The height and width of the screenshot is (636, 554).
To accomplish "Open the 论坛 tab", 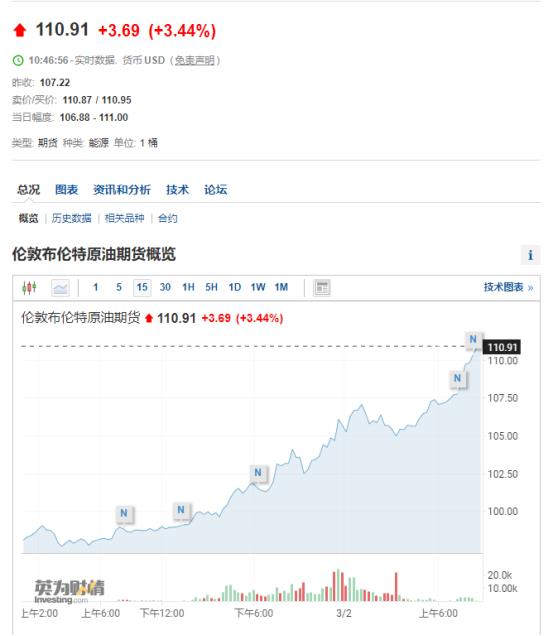I will coord(215,189).
